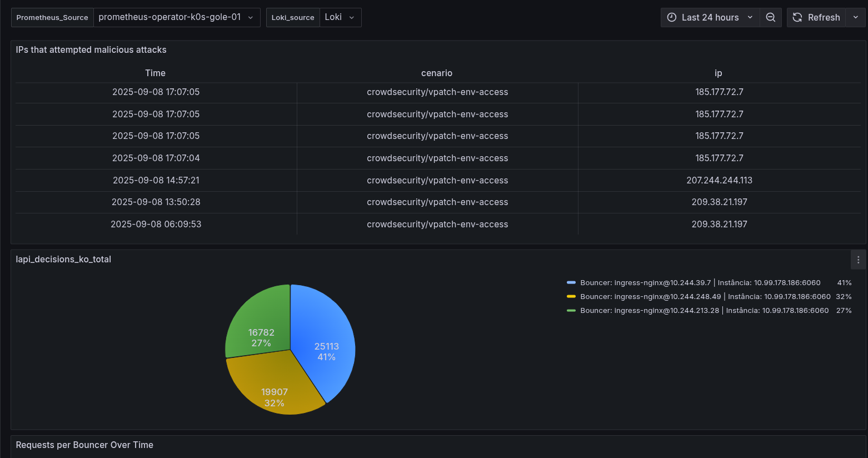Screen dimensions: 868x458
Task: Open the Prometheus_Source dropdown
Action: pos(177,17)
